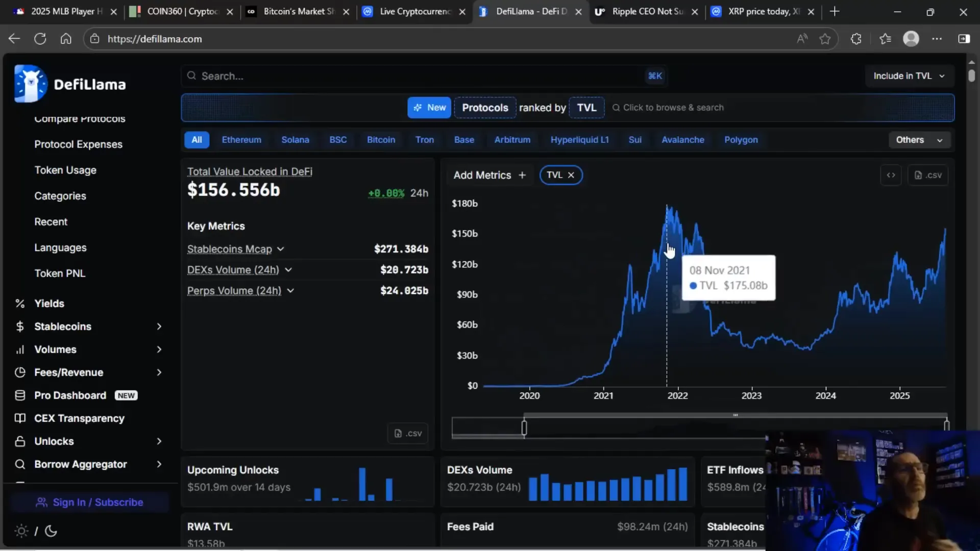980x551 pixels.
Task: Switch to light theme with sun icon
Action: tap(21, 531)
